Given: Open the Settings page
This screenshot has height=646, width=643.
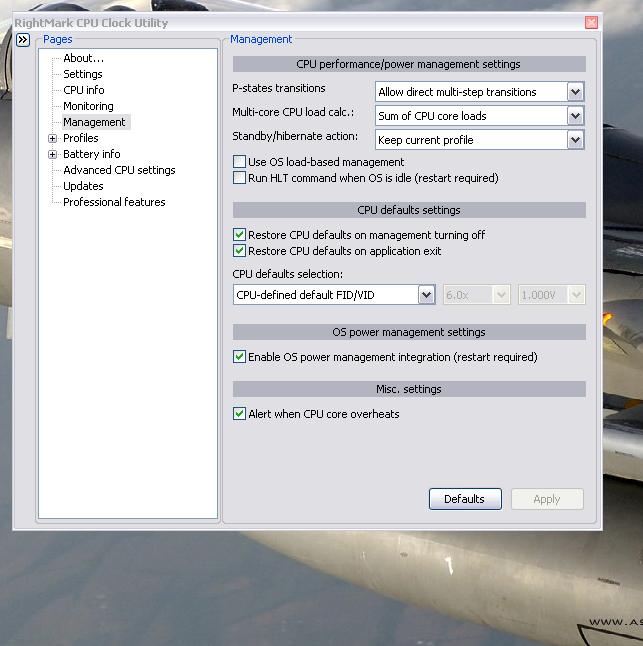Looking at the screenshot, I should point(83,74).
